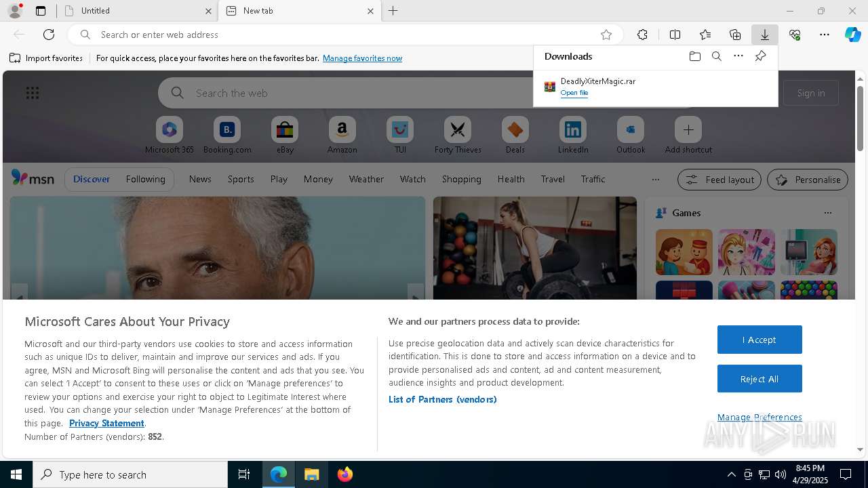
Task: Open TUI shortcut
Action: pos(400,136)
